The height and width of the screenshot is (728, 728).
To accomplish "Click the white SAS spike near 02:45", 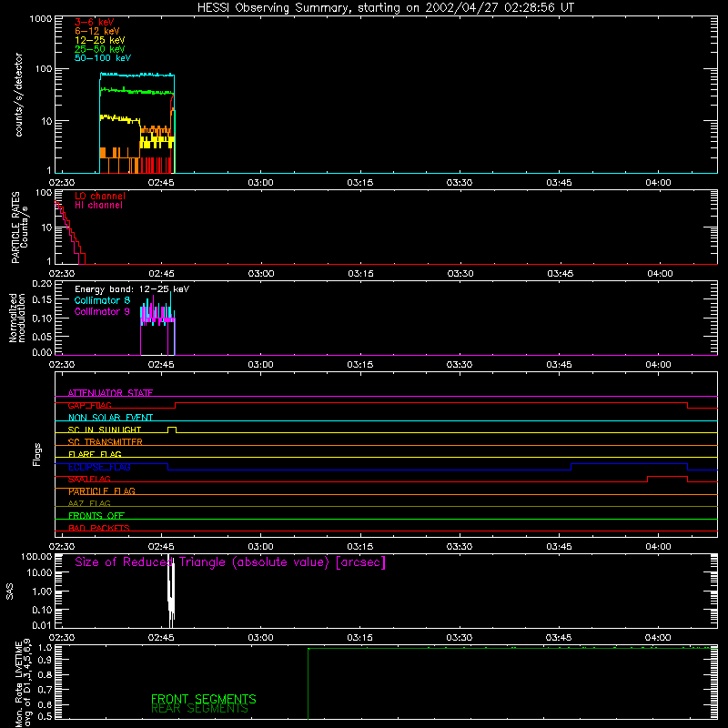I will pos(171,591).
